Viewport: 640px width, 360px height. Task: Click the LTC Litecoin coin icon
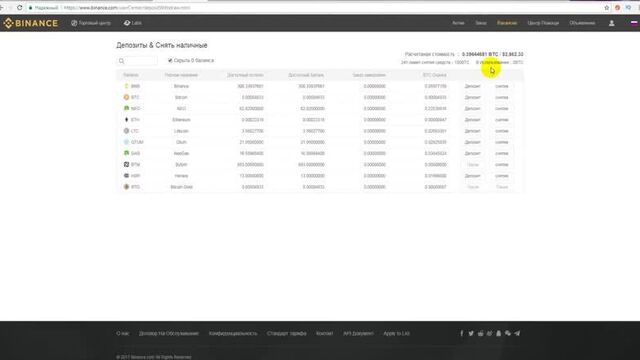pos(127,131)
